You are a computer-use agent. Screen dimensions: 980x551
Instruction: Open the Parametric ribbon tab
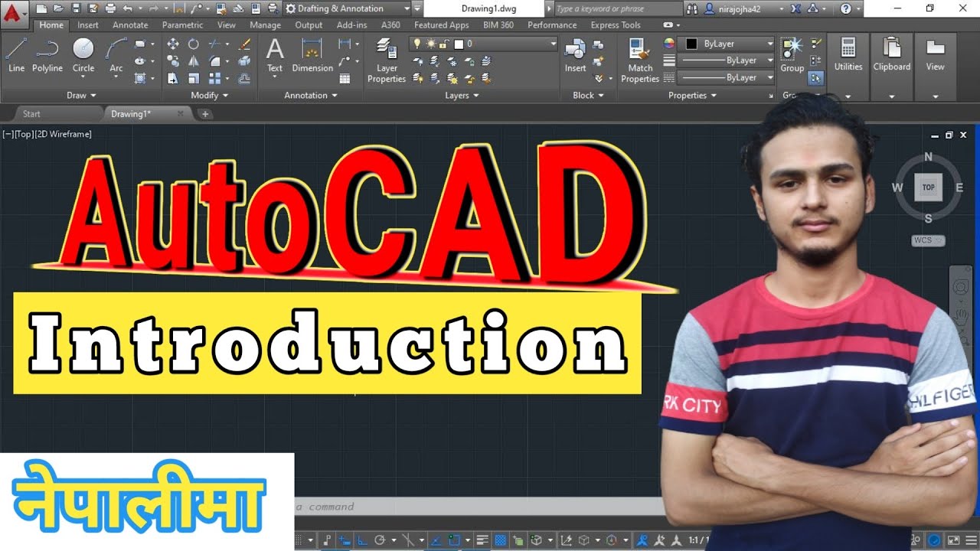click(x=183, y=24)
